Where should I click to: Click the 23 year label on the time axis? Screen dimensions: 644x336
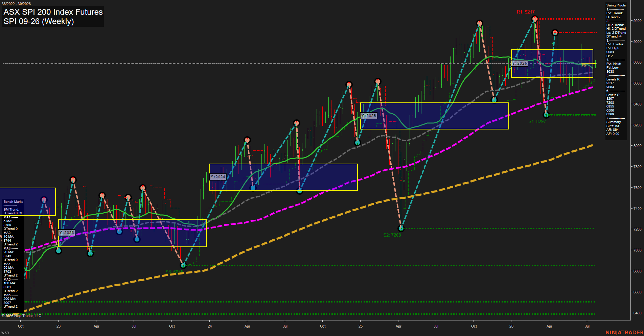(59, 326)
